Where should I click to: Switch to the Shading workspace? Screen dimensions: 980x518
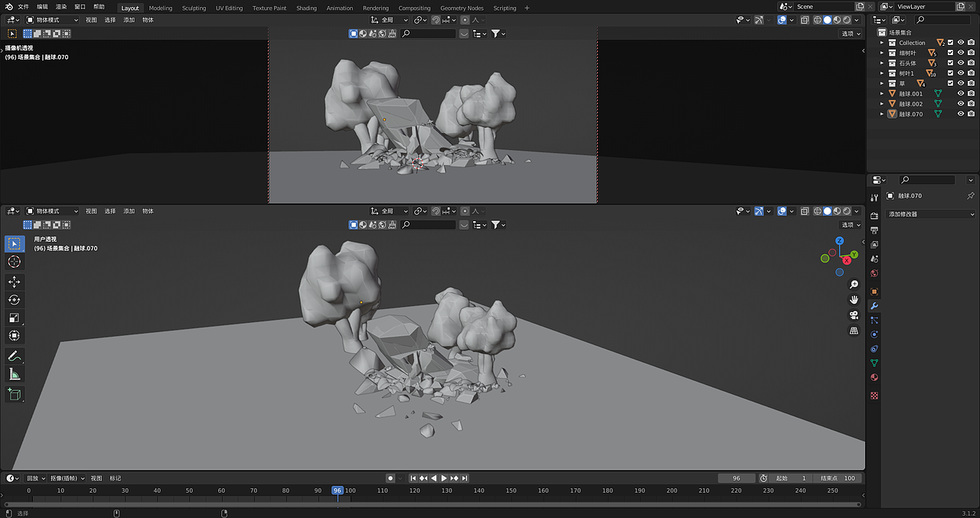(306, 8)
